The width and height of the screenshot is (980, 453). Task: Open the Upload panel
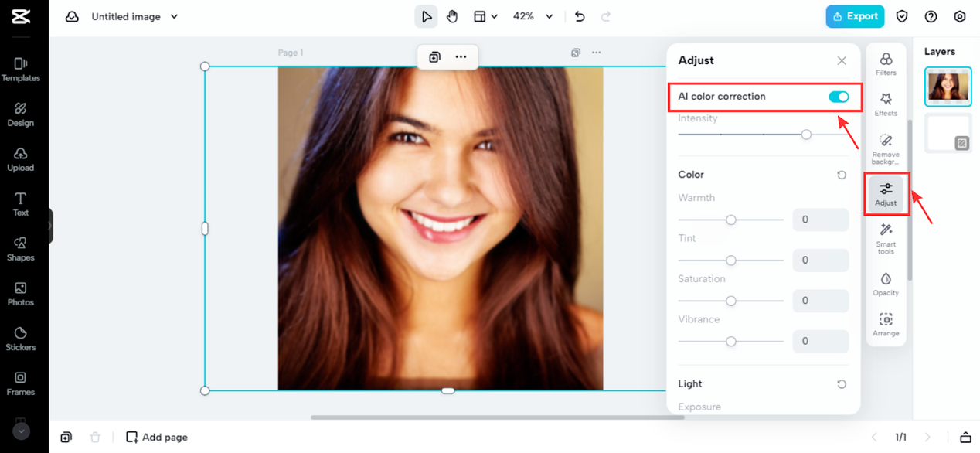point(21,159)
